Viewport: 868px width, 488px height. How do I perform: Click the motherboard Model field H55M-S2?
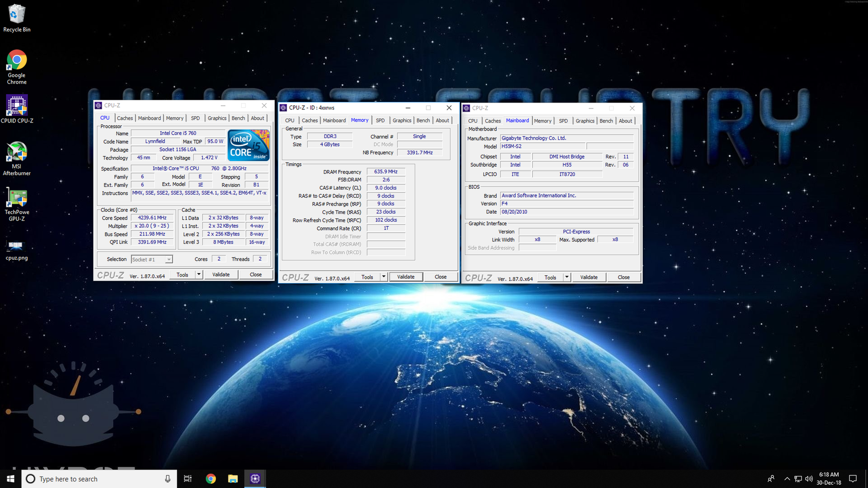[x=543, y=146]
